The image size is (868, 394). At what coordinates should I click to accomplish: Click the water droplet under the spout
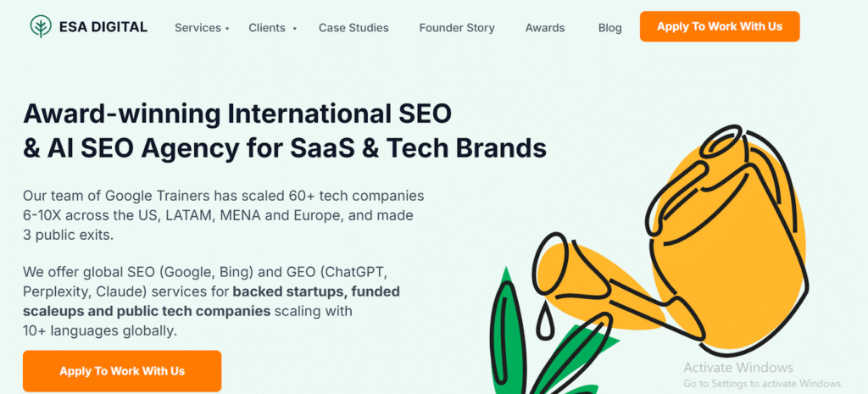(542, 324)
